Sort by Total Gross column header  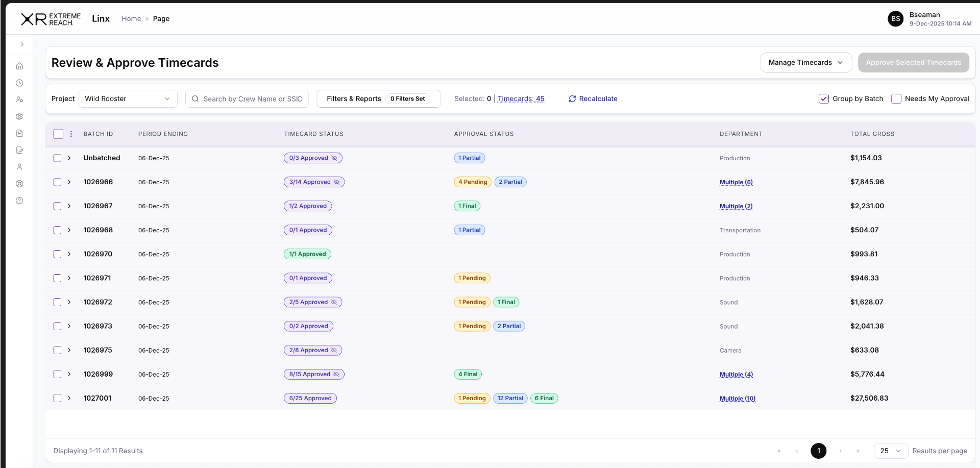tap(872, 134)
